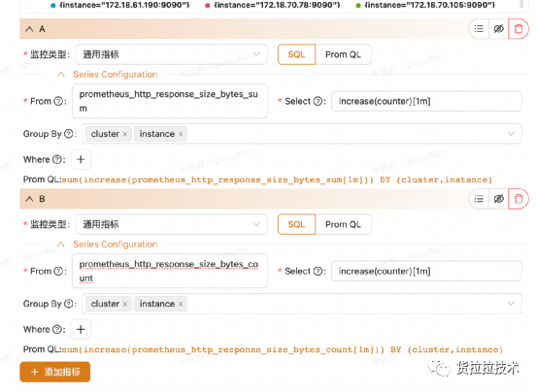Toggle legend series 172.18.70.105:9090

(425, 5)
